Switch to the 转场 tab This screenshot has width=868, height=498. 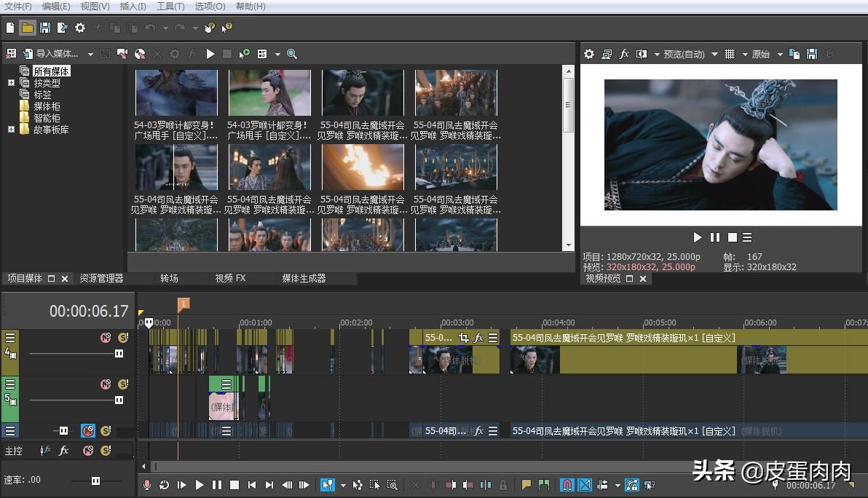(169, 278)
